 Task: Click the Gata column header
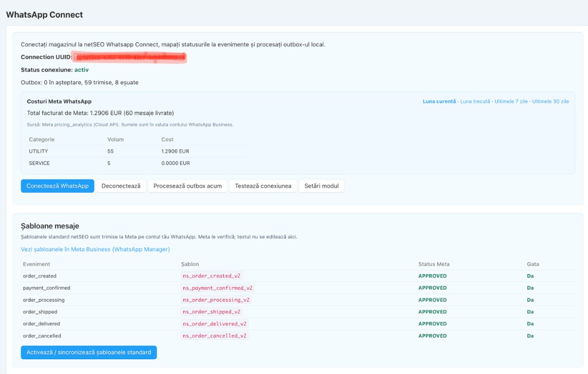pyautogui.click(x=533, y=264)
